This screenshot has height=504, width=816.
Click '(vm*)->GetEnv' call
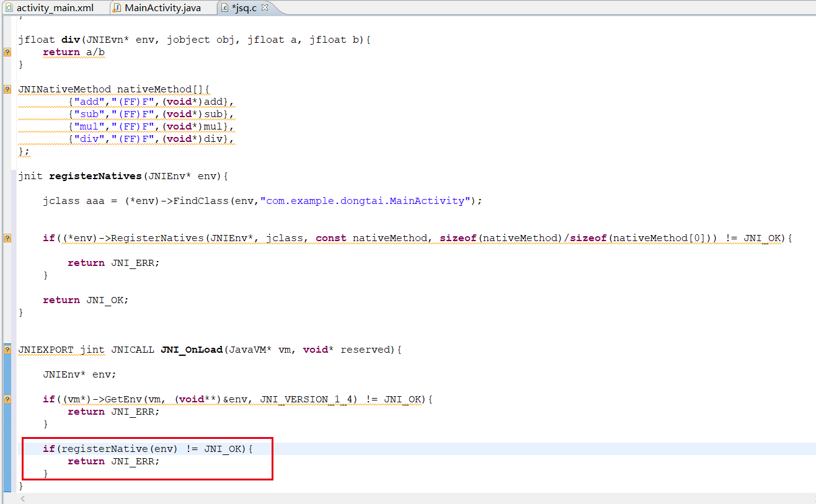[x=102, y=399]
